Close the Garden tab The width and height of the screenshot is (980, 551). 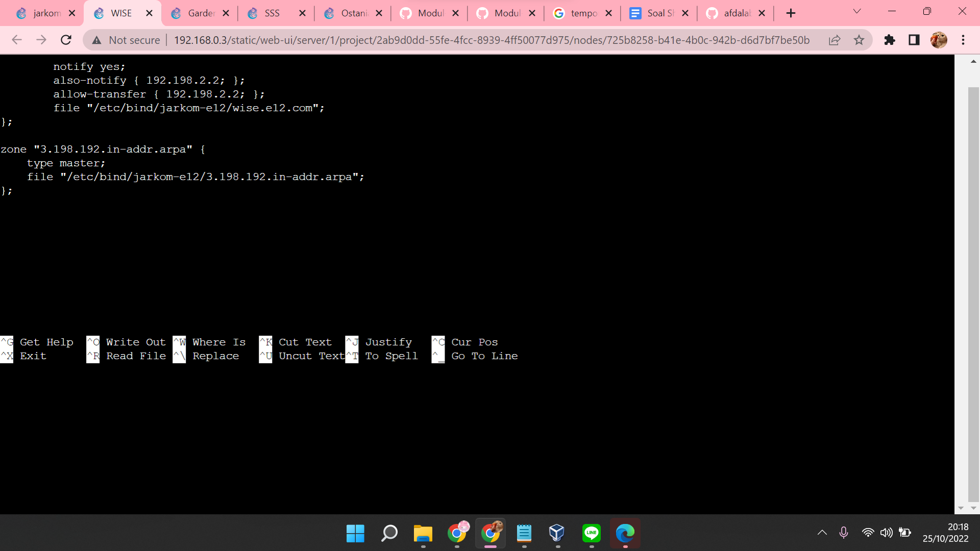(226, 13)
